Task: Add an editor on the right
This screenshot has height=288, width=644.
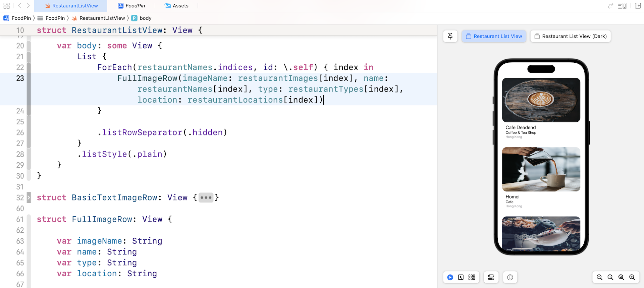Action: (638, 6)
